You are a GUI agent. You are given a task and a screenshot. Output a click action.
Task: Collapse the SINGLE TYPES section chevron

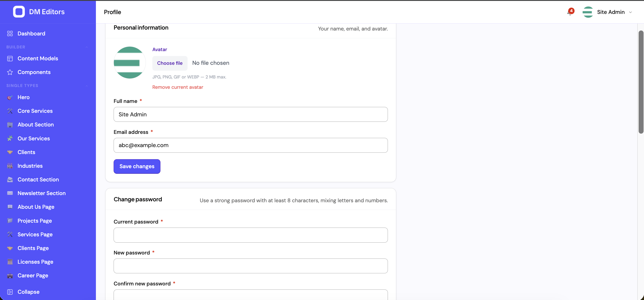coord(87,86)
